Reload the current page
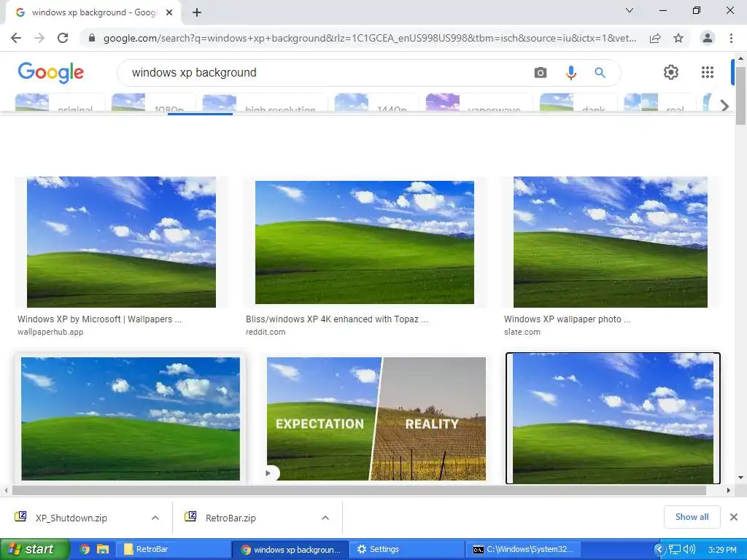Image resolution: width=747 pixels, height=560 pixels. (x=63, y=38)
